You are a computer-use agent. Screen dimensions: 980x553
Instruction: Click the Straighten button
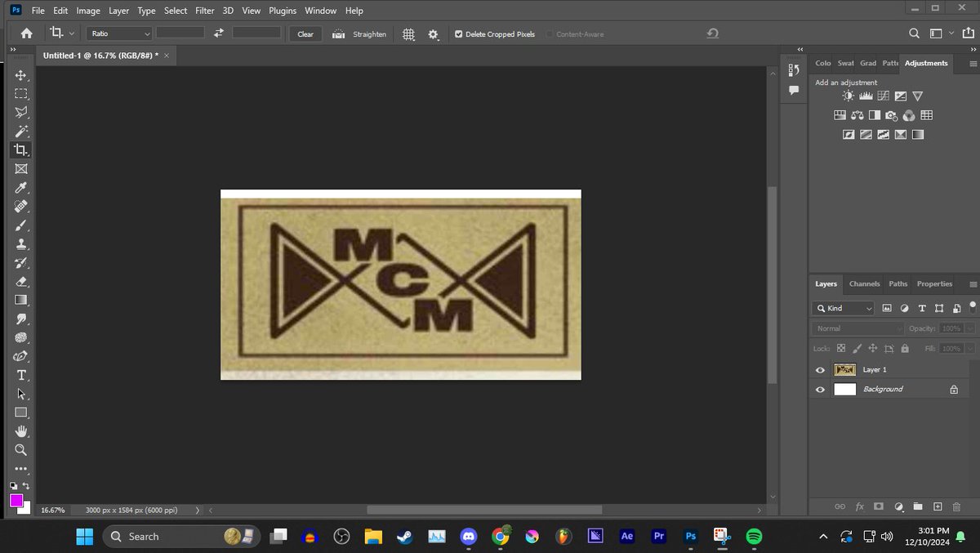coord(359,34)
